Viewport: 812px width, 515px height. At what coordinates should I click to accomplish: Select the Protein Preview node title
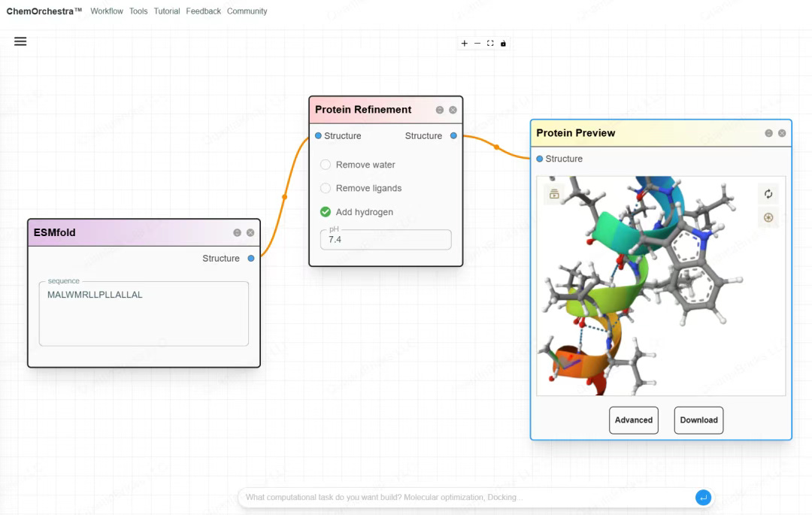[x=575, y=133]
